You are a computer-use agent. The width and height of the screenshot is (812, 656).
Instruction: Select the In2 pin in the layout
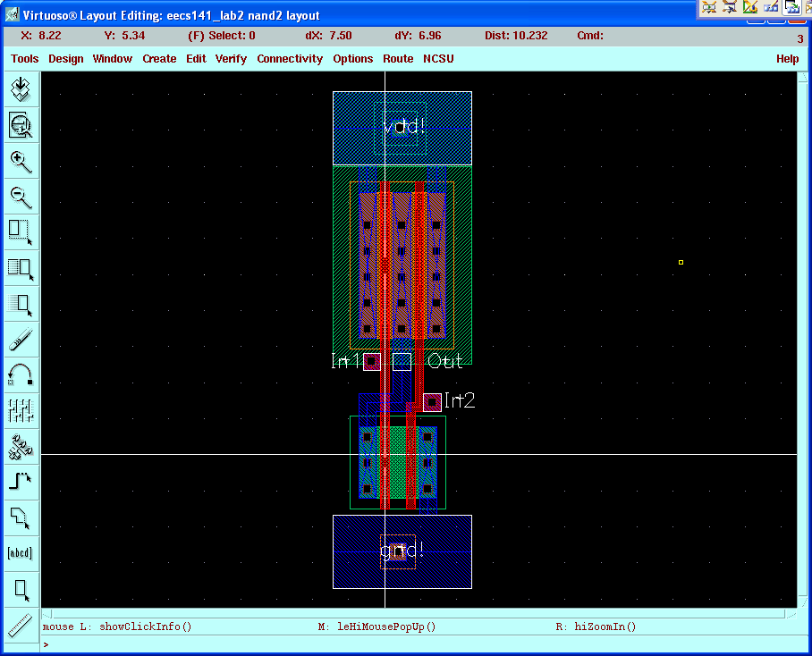(433, 402)
